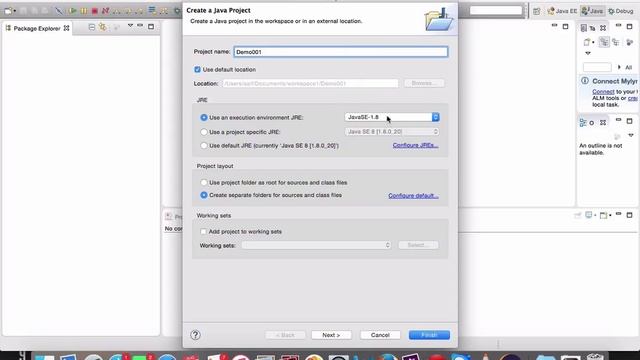The image size is (640, 360).
Task: Click the Task List find field
Action: point(597,67)
